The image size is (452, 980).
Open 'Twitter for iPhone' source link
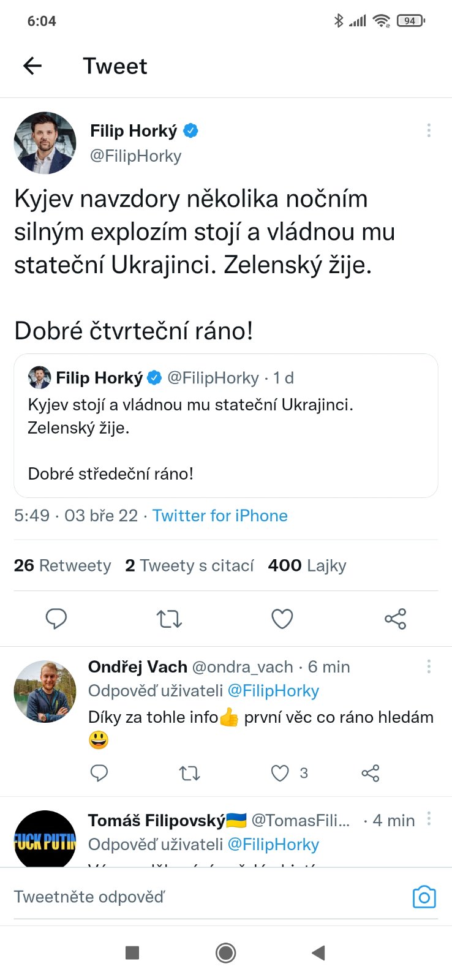click(220, 516)
